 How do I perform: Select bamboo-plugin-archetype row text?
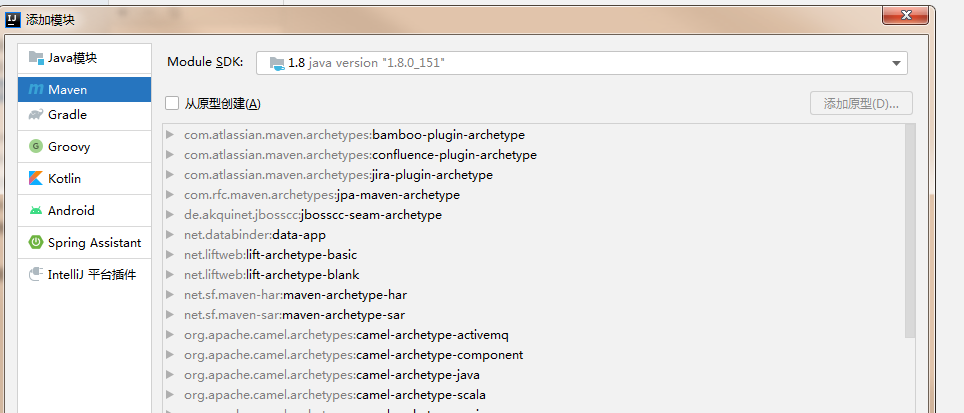[x=354, y=135]
